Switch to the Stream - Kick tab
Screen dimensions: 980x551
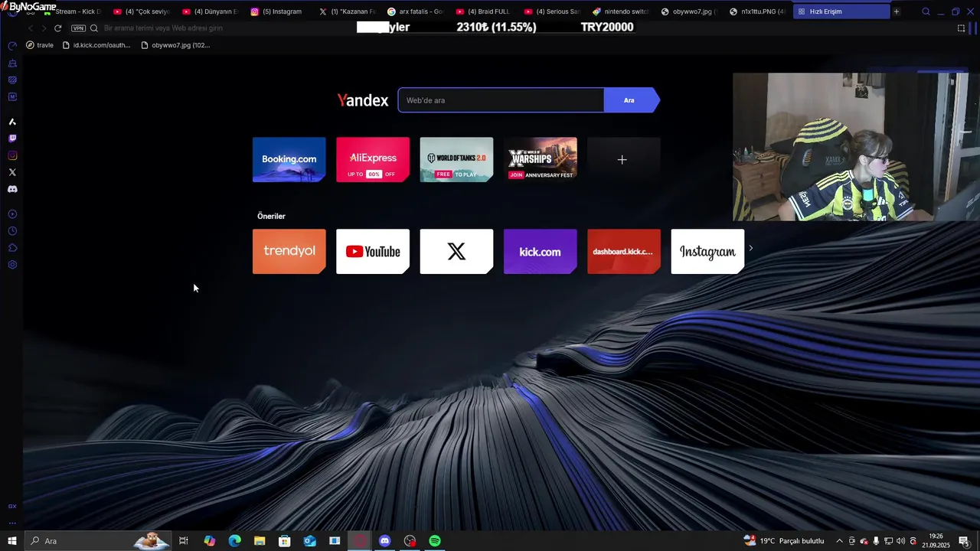[73, 11]
